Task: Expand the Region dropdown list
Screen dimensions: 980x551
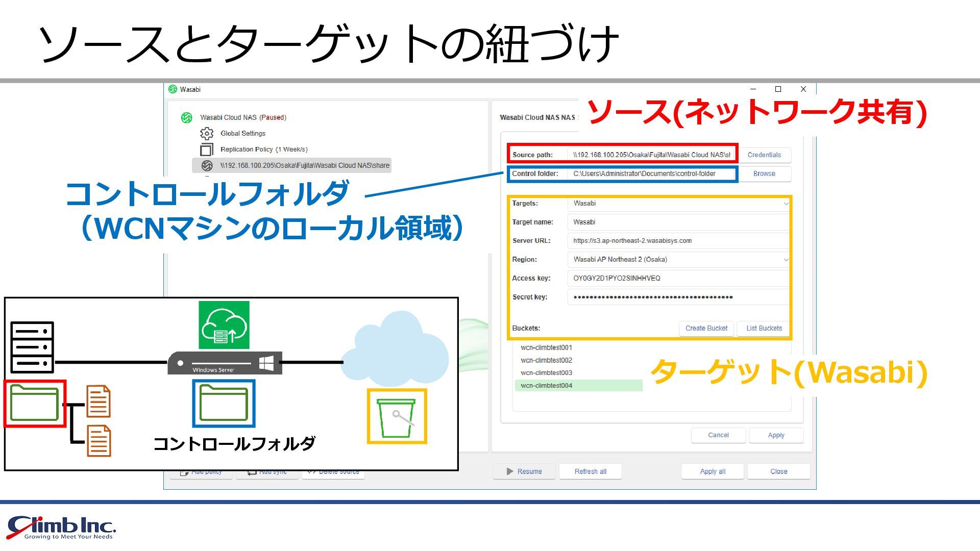Action: 786,260
